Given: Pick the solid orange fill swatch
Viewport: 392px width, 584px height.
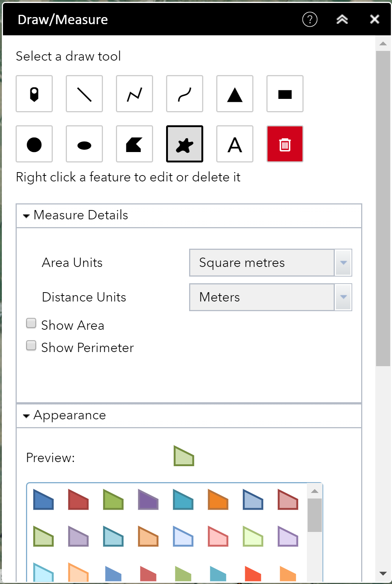Looking at the screenshot, I should tap(218, 499).
